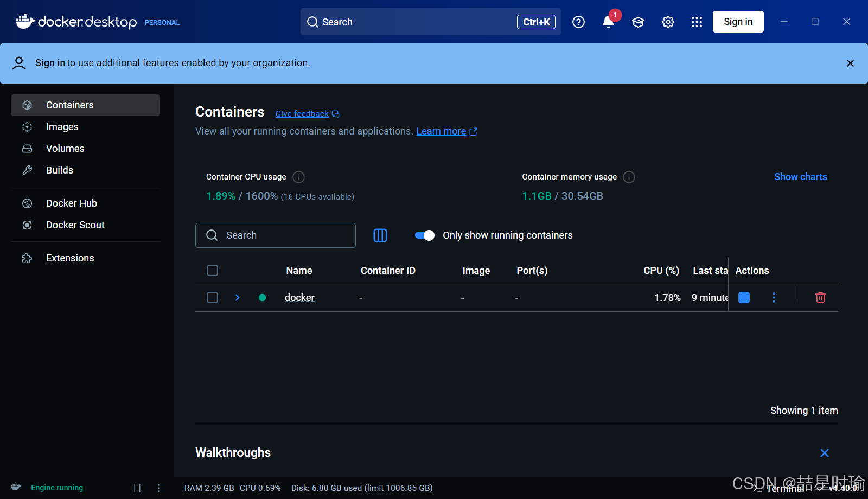The height and width of the screenshot is (499, 868).
Task: Click the 1.78% CPU value in docker row
Action: [667, 298]
